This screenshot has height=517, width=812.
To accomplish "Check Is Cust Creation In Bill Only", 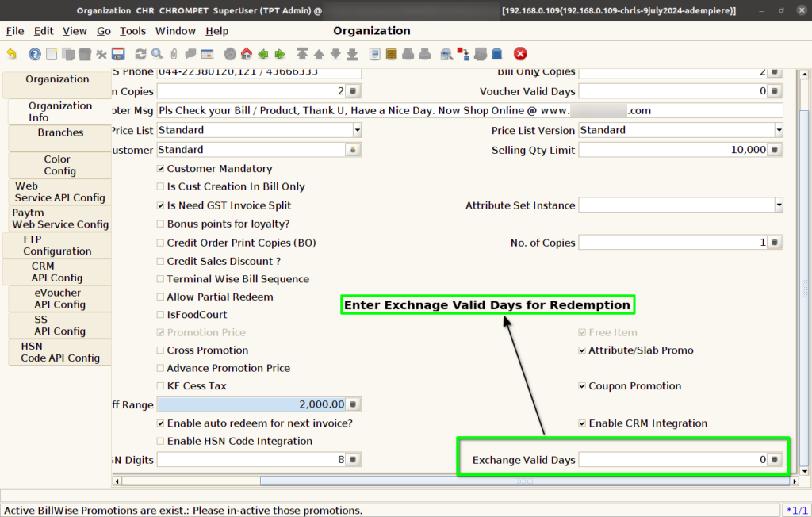I will pos(160,186).
